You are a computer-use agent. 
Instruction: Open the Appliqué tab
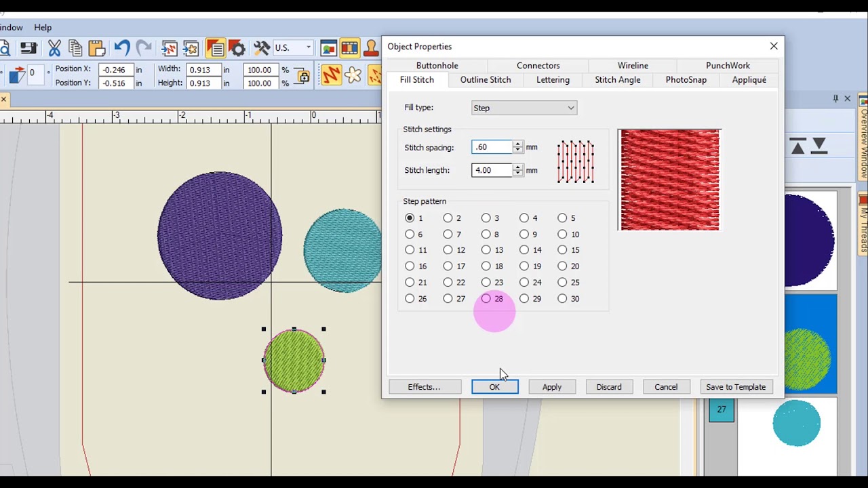pyautogui.click(x=749, y=80)
